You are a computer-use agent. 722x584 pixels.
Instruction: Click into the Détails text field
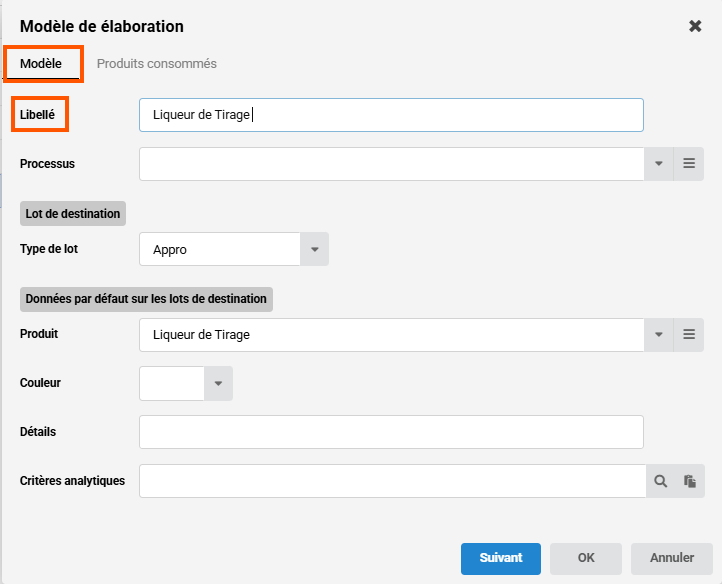391,432
